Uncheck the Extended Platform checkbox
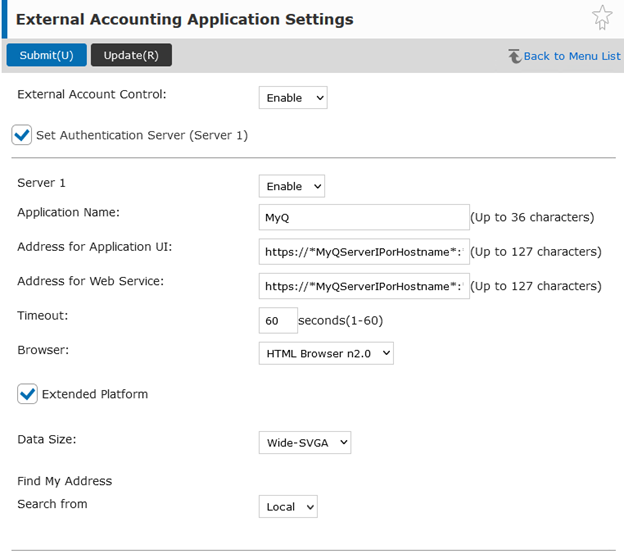 pyautogui.click(x=27, y=394)
